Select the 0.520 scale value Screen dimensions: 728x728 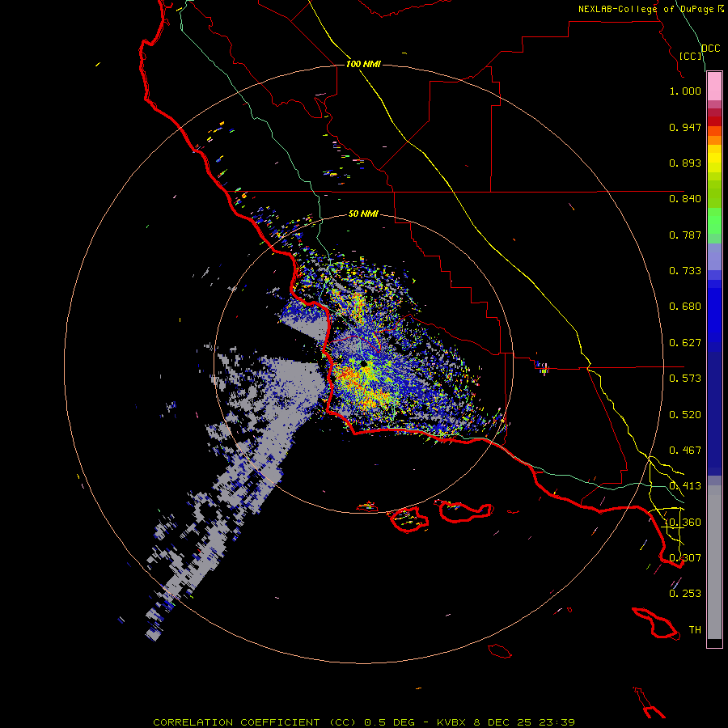click(685, 415)
